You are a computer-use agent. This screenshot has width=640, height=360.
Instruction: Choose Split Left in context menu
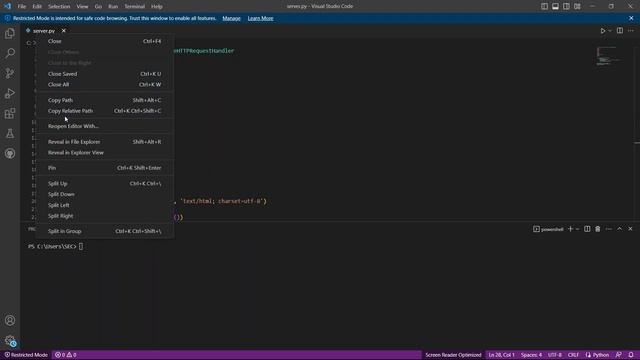coord(104,205)
